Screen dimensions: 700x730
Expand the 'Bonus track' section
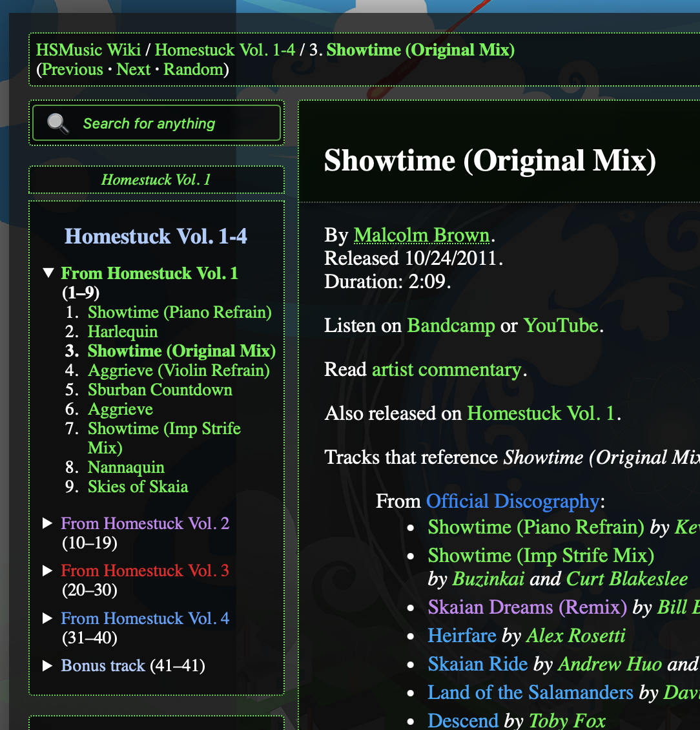coord(47,666)
